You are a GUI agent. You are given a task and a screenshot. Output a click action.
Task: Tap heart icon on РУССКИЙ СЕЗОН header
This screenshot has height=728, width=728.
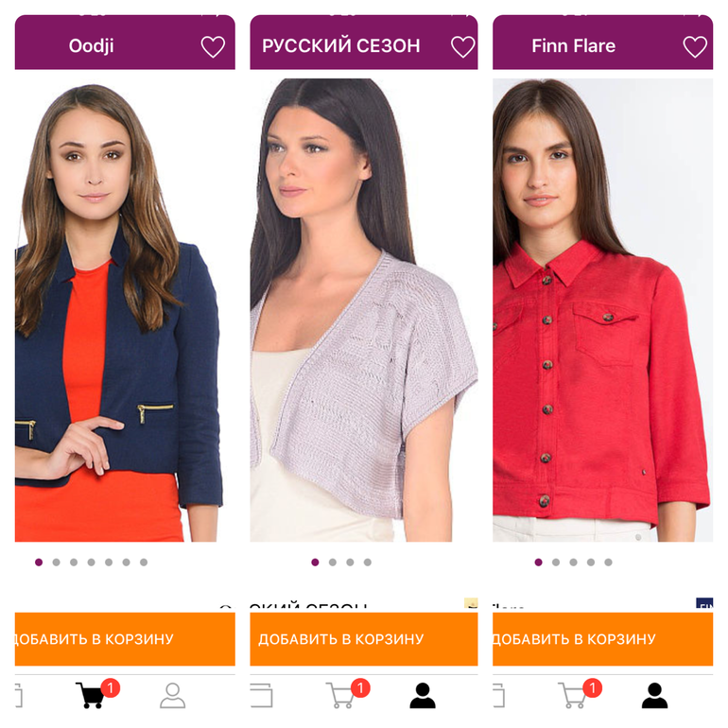pyautogui.click(x=463, y=46)
